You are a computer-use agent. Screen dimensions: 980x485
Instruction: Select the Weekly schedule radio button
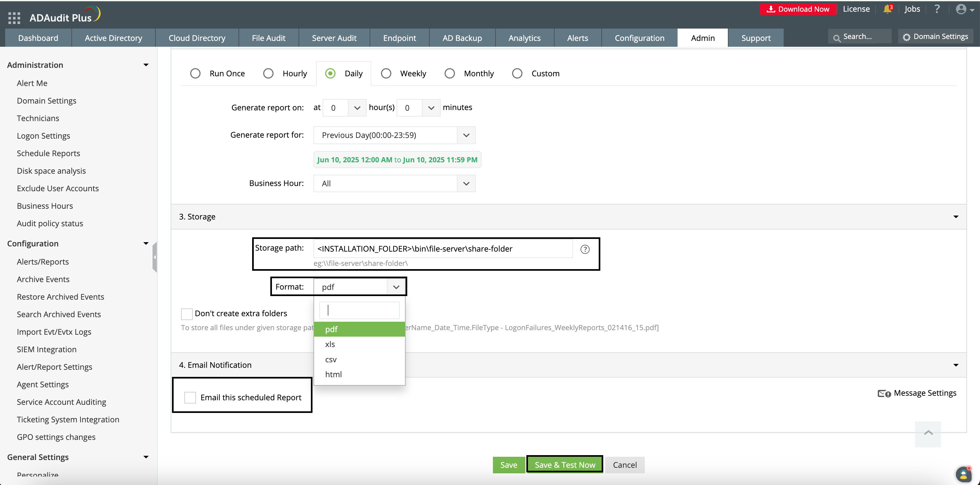pos(386,73)
